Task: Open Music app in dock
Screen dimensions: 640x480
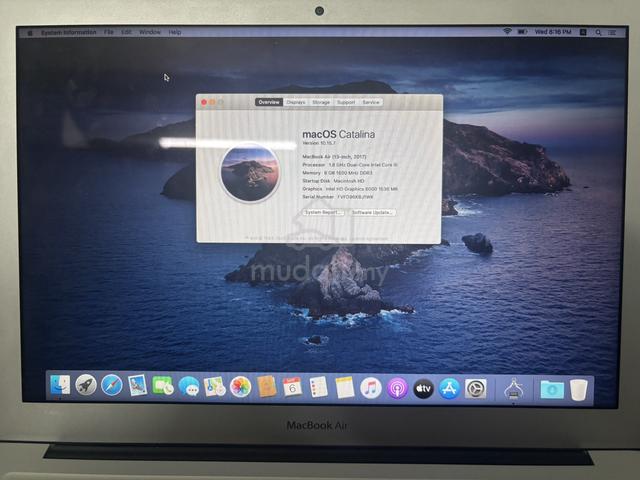Action: point(371,388)
